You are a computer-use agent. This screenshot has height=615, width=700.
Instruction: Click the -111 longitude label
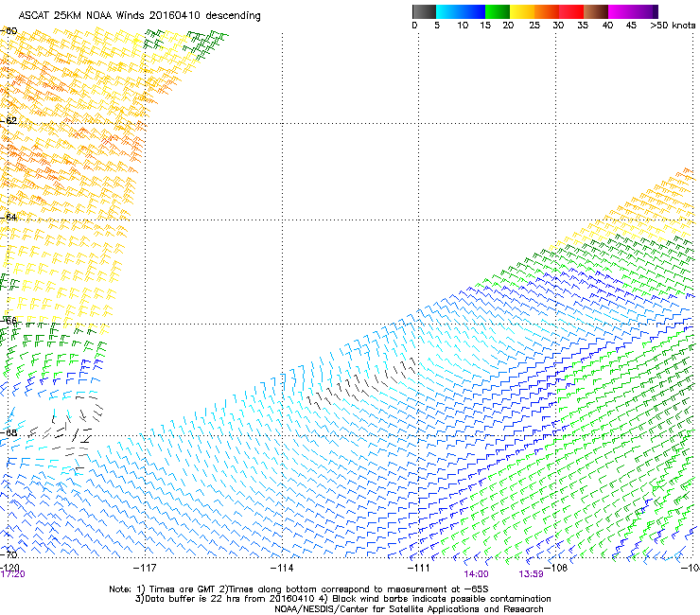[x=419, y=568]
